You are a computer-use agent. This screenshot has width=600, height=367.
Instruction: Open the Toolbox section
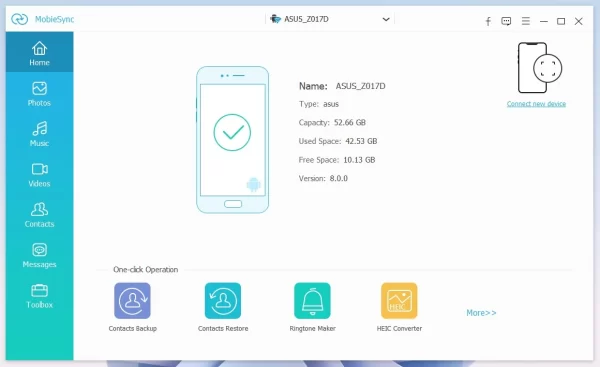[39, 296]
